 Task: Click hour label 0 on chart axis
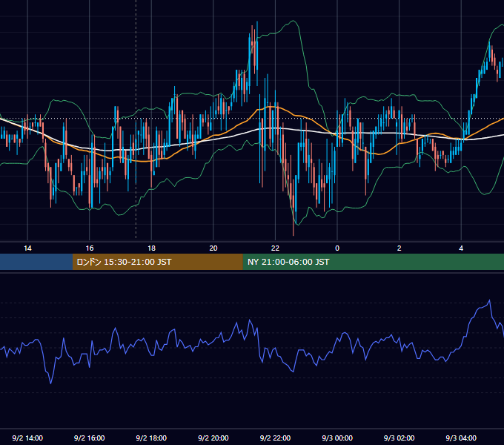(x=337, y=248)
